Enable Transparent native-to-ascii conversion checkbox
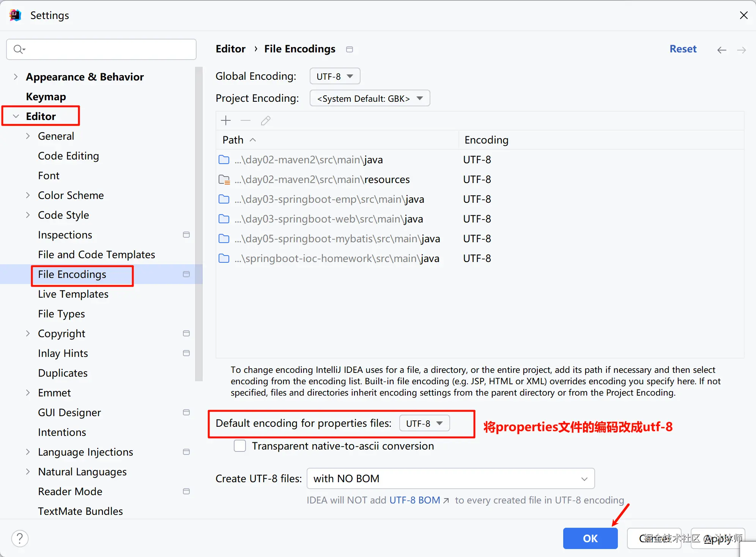 (x=240, y=446)
